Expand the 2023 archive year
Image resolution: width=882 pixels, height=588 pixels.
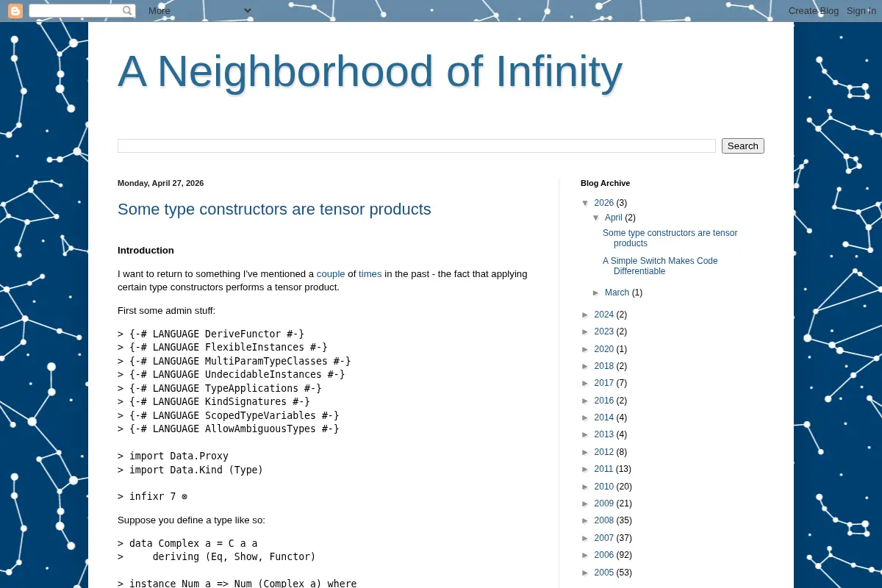pos(586,332)
